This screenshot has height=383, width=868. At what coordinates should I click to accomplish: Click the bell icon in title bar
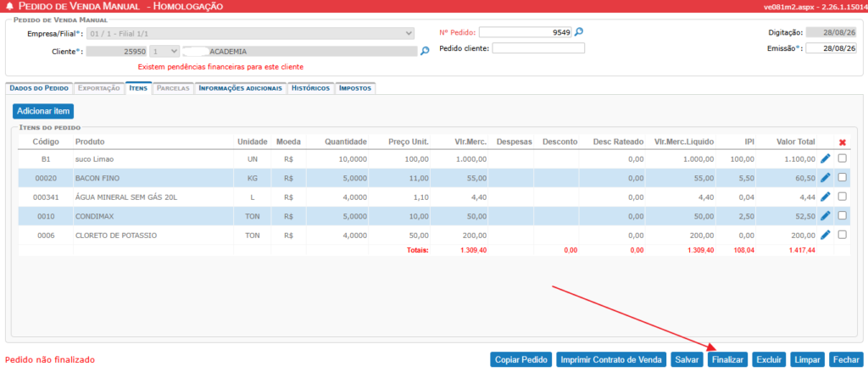(8, 7)
